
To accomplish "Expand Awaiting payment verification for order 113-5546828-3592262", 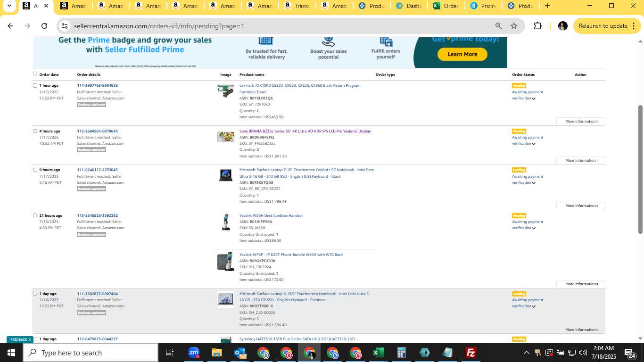I will click(x=534, y=228).
